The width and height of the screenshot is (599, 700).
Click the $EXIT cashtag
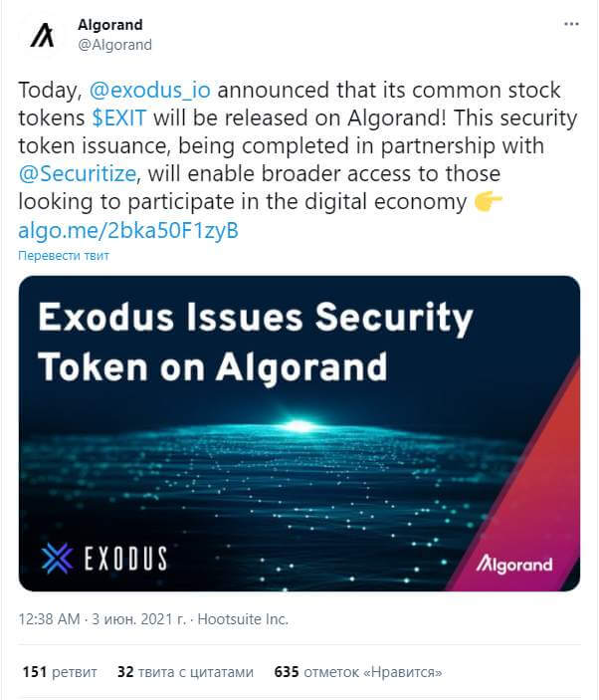(119, 117)
